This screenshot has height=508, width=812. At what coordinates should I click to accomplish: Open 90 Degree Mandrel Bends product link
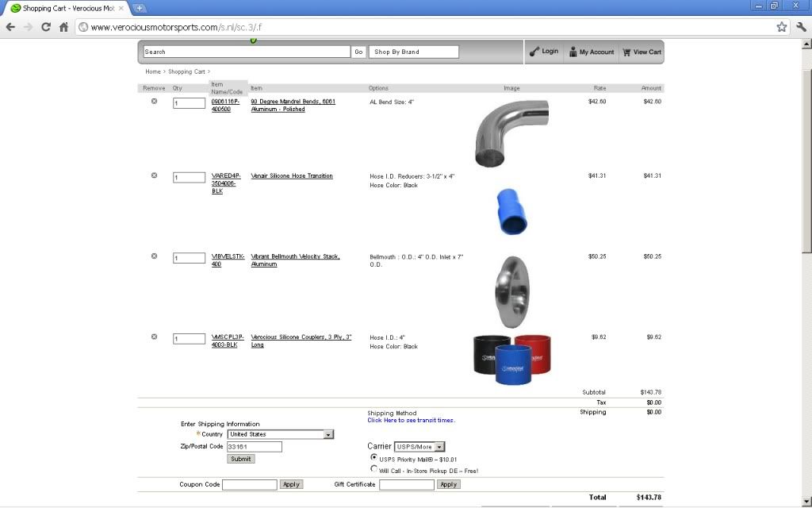coord(293,106)
